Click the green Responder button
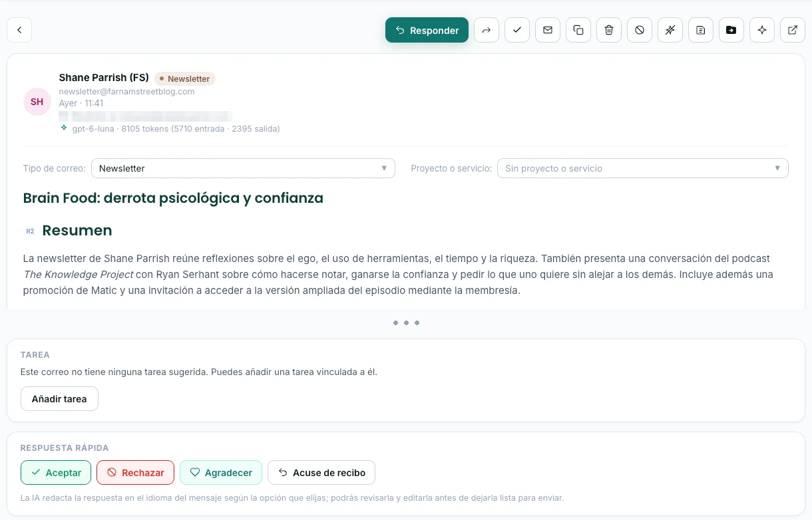Viewport: 812px width, 520px height. click(427, 30)
